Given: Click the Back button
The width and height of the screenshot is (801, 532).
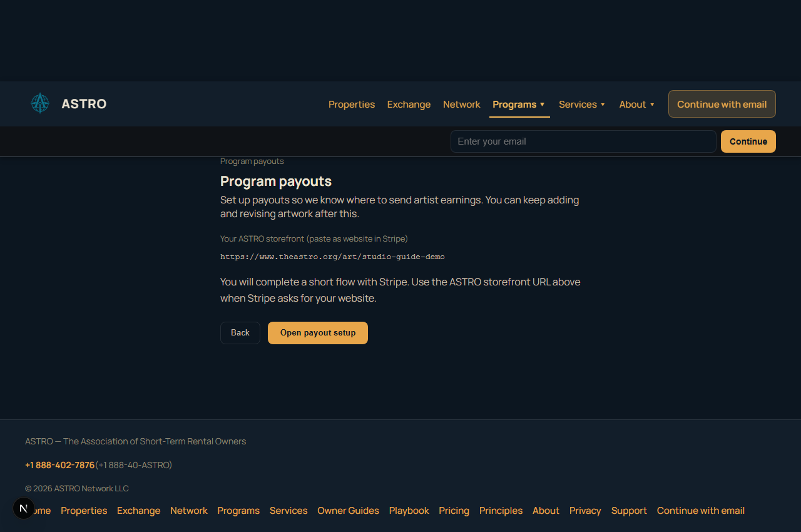Looking at the screenshot, I should (x=240, y=333).
